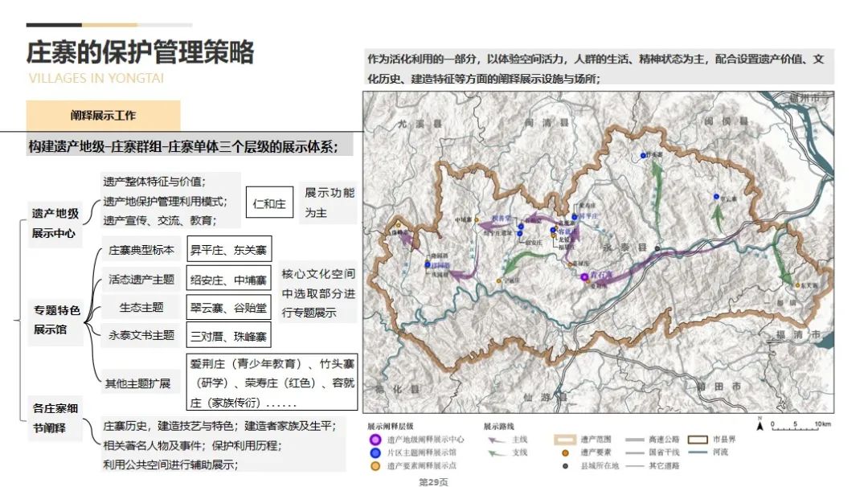This screenshot has width=868, height=487.
Task: Click the 三对厝、珠峰寨 outlined box
Action: coord(228,337)
